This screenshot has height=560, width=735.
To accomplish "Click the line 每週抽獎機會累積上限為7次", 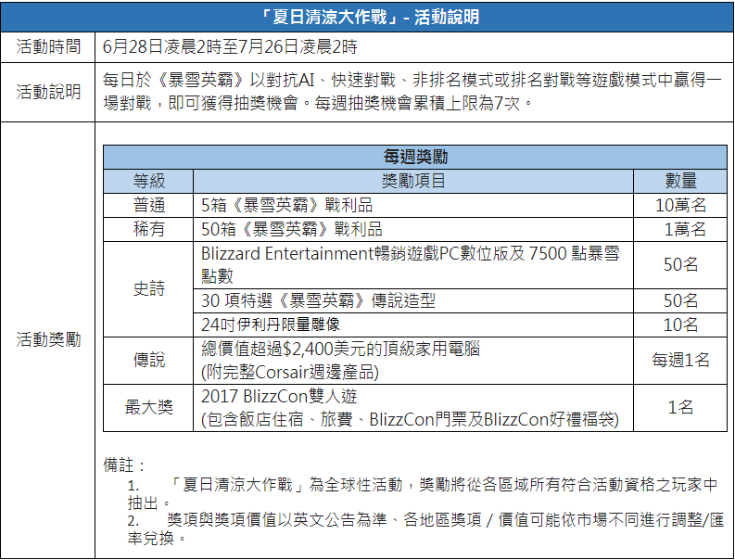I will tap(425, 103).
